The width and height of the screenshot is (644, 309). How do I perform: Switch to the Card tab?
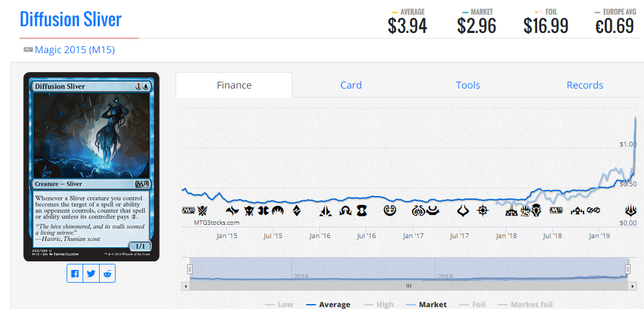pos(351,85)
